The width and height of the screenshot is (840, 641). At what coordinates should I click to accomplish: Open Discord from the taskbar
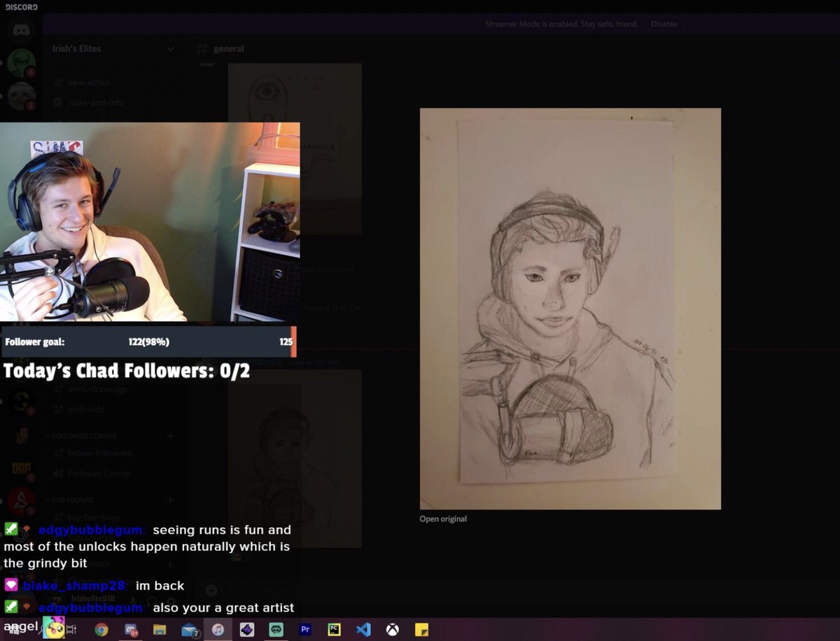click(131, 629)
